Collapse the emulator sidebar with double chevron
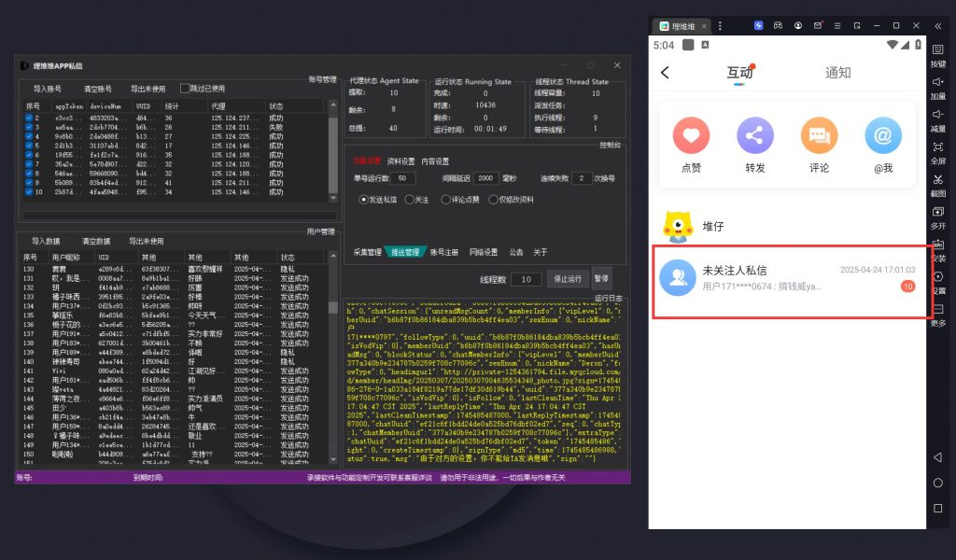The image size is (956, 560). pyautogui.click(x=938, y=25)
